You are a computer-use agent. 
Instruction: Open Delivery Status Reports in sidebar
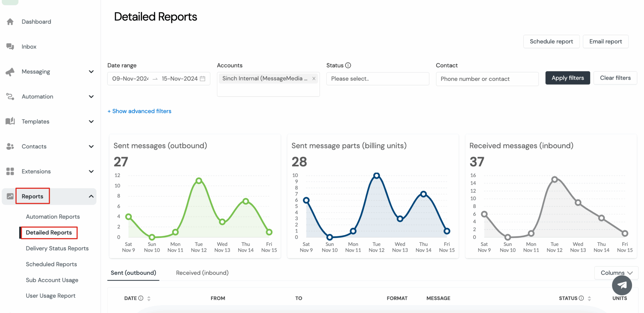click(x=57, y=249)
